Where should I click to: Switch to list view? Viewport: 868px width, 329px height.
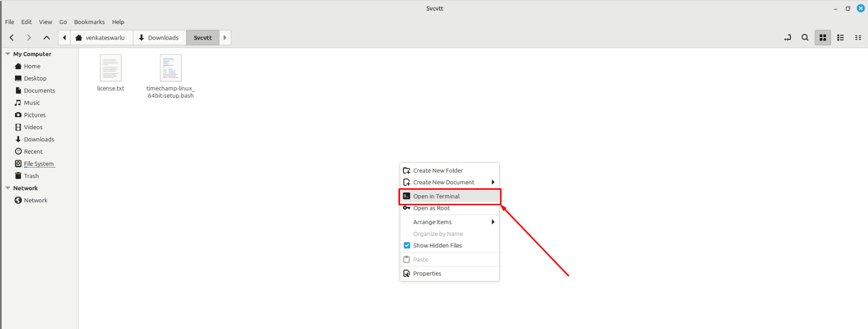[x=840, y=38]
